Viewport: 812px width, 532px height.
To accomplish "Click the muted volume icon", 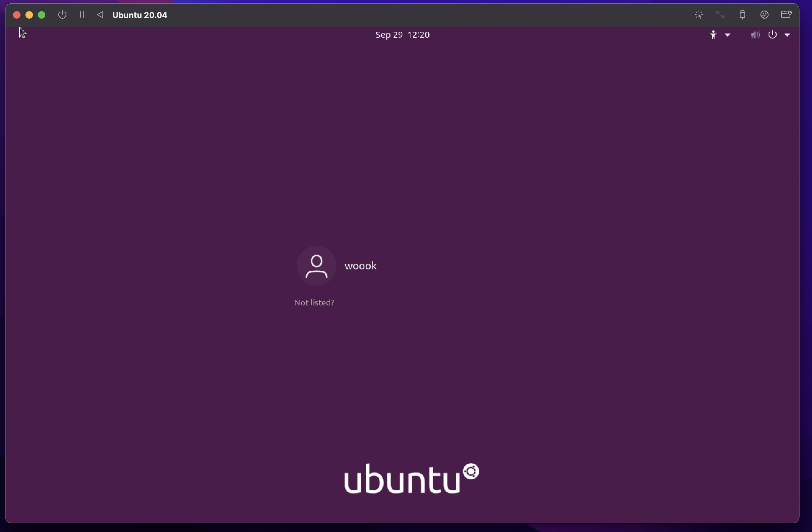I will click(x=755, y=35).
